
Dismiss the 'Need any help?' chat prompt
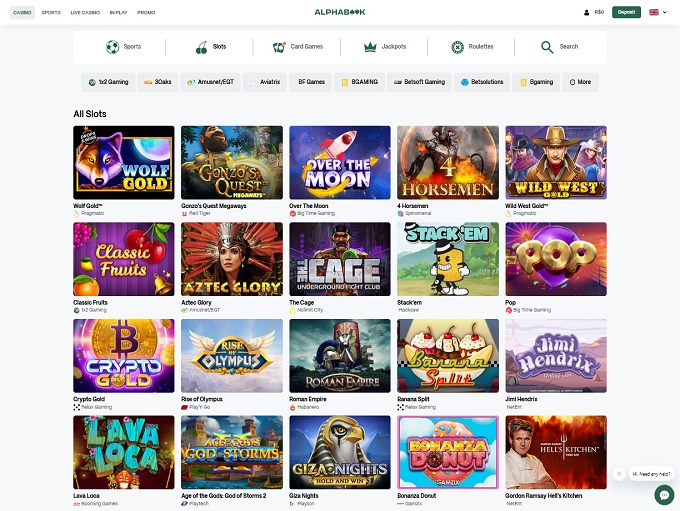[619, 474]
